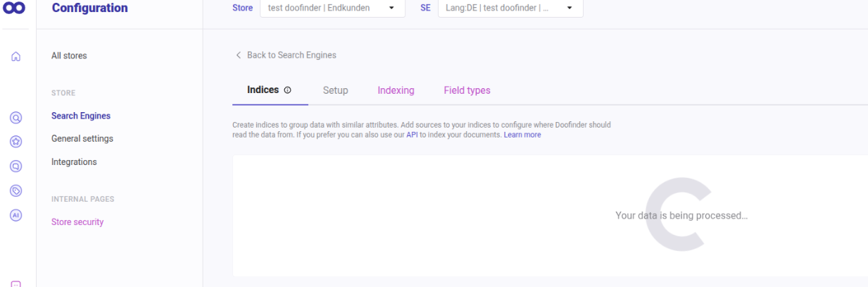Image resolution: width=868 pixels, height=287 pixels.
Task: Click the Doofinder logo icon
Action: point(15,8)
